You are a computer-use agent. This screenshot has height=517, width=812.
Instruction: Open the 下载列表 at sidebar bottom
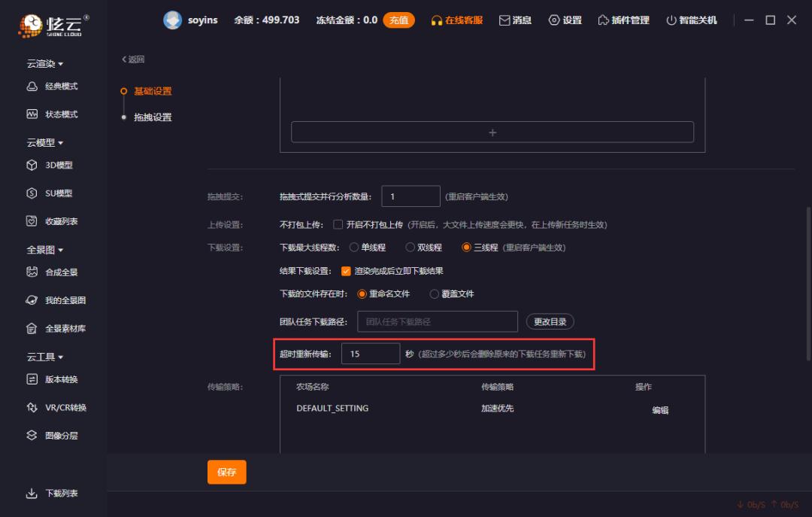point(52,493)
